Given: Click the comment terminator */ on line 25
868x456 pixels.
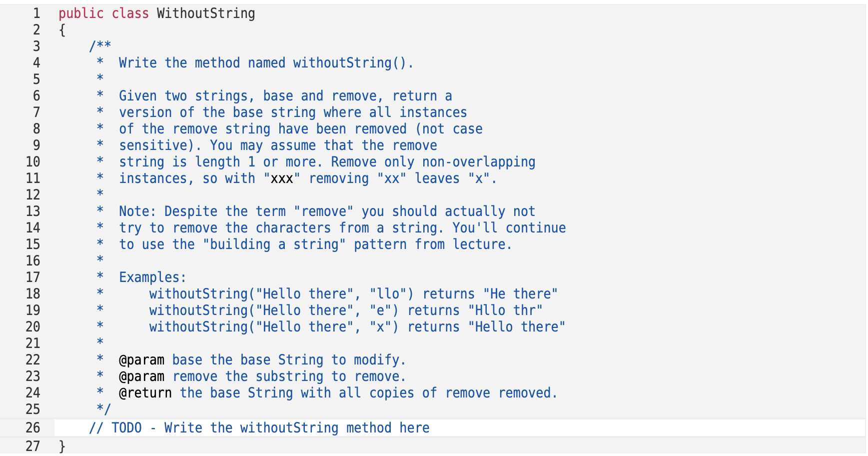Looking at the screenshot, I should coord(103,409).
